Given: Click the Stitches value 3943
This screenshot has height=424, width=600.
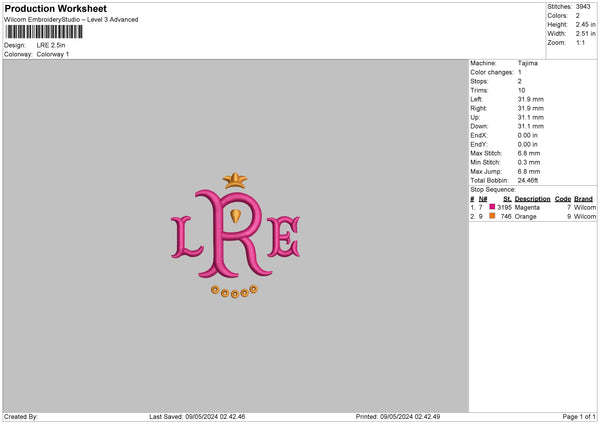Looking at the screenshot, I should (x=583, y=7).
